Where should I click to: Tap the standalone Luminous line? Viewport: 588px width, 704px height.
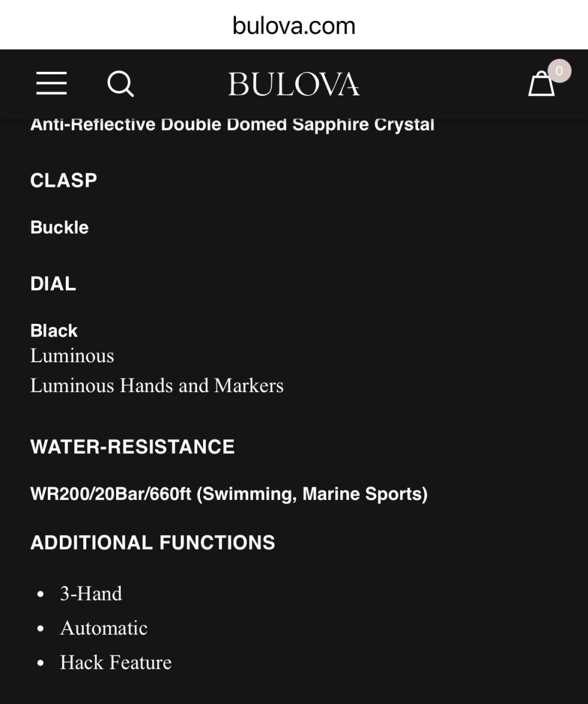[72, 356]
